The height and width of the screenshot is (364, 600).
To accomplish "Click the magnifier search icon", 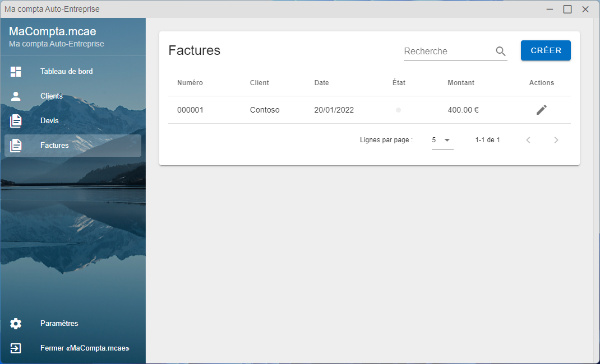I will pos(501,51).
